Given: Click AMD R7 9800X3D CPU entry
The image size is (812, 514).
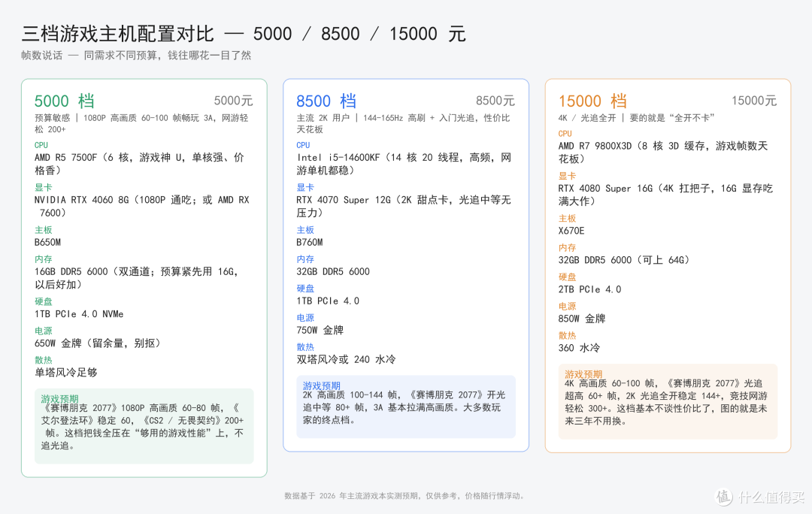Looking at the screenshot, I should pyautogui.click(x=663, y=153).
